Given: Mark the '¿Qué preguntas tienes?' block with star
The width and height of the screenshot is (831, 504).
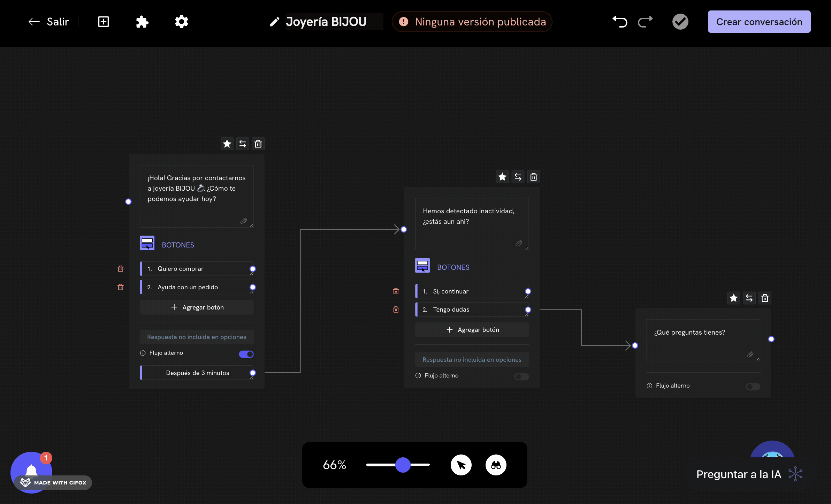Looking at the screenshot, I should click(x=733, y=298).
